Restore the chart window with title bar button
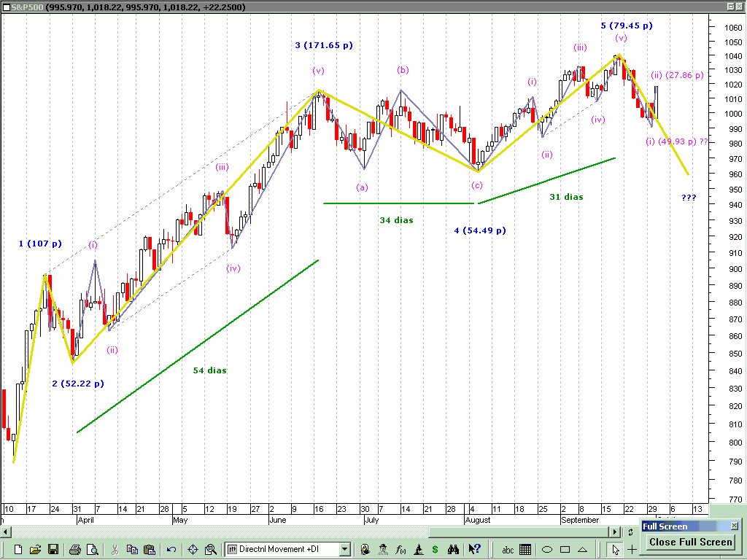747x560 pixels. (731, 7)
